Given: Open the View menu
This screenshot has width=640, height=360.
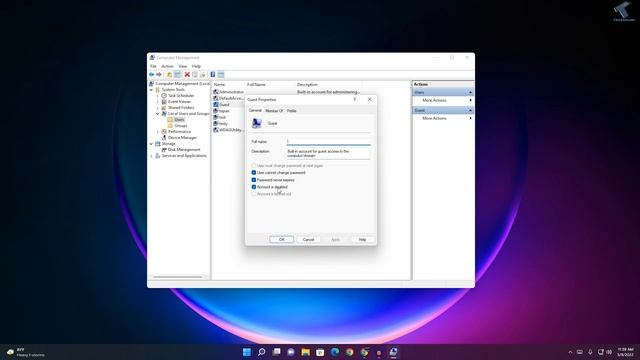Looking at the screenshot, I should click(x=182, y=66).
